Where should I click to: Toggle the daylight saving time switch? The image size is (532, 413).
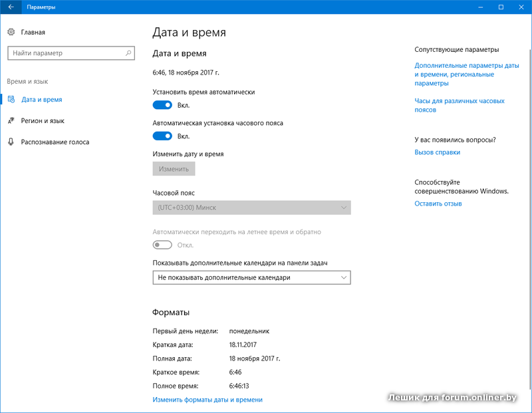(x=162, y=245)
